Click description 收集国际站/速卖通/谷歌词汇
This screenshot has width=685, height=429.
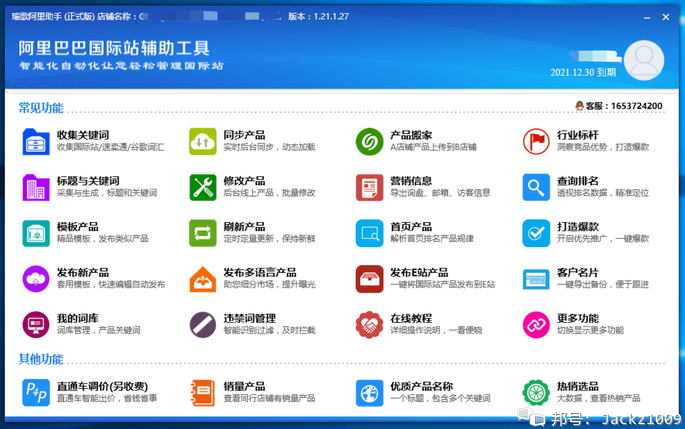pyautogui.click(x=111, y=147)
